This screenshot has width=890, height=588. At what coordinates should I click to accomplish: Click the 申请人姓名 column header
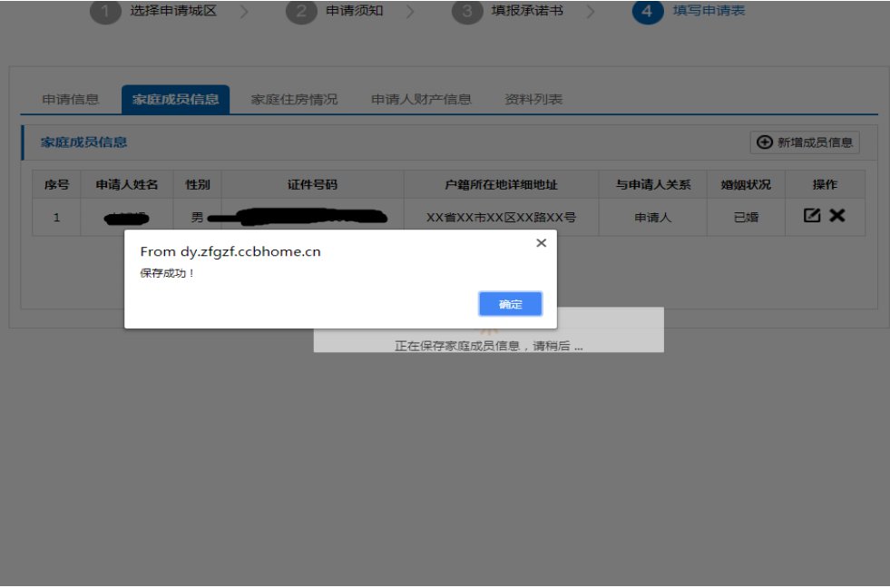pyautogui.click(x=127, y=184)
